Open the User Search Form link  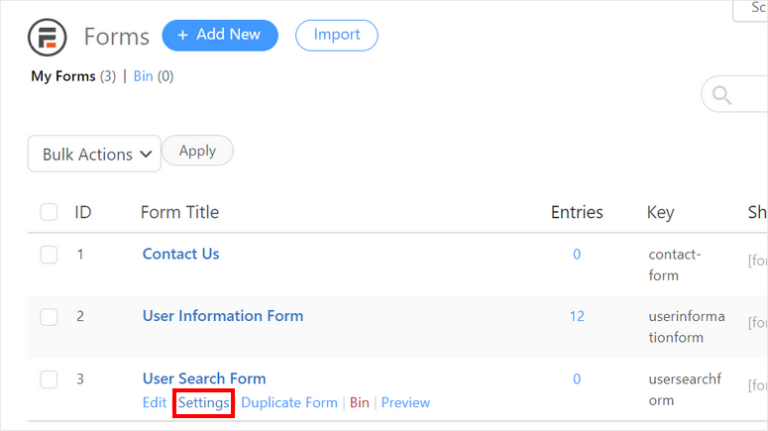pos(204,379)
